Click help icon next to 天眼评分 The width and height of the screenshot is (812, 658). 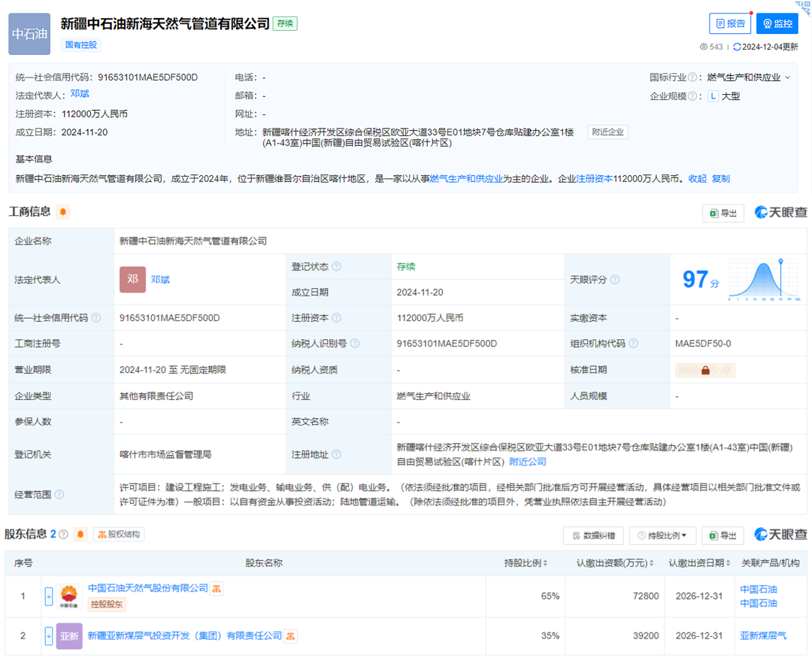coord(615,279)
